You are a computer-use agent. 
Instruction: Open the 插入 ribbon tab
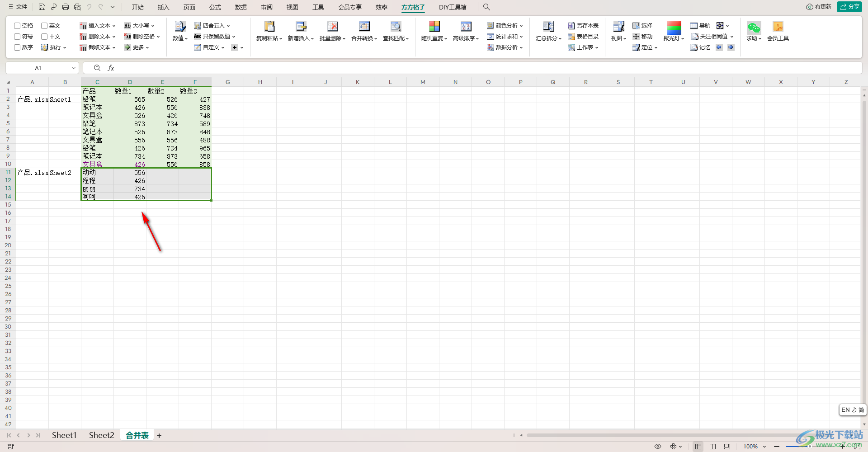point(164,7)
